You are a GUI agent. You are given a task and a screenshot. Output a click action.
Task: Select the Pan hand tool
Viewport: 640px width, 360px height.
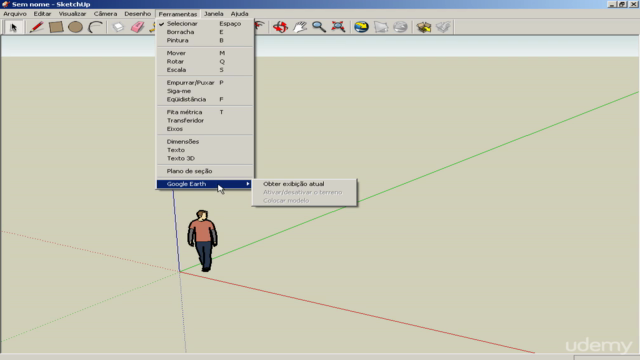click(x=300, y=27)
